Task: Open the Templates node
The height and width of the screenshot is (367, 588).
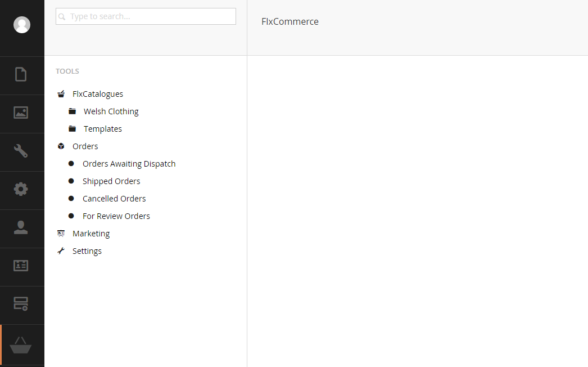Action: coord(103,129)
